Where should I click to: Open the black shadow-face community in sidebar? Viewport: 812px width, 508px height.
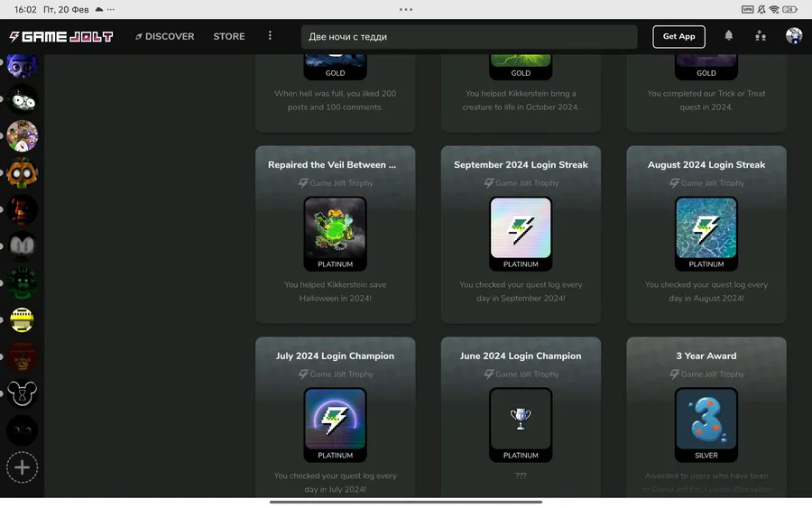[22, 430]
